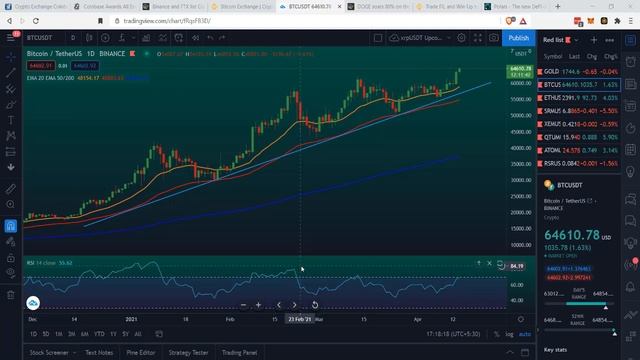Open chart settings gear icon
Screen dimensions: 640x360
coord(461,38)
